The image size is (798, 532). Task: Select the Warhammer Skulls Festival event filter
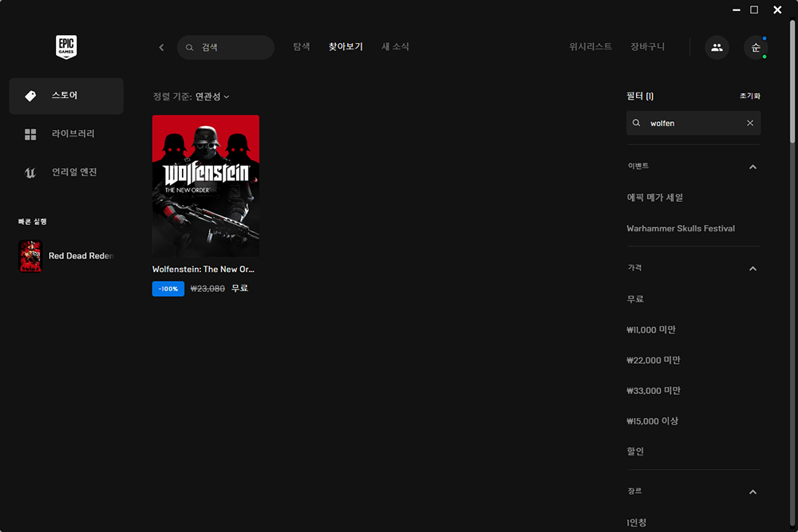pos(681,228)
